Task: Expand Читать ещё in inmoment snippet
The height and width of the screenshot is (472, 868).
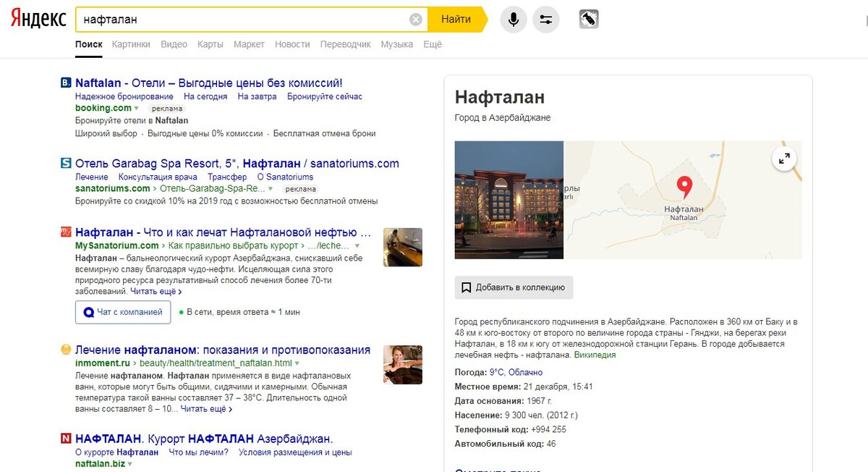Action: coord(206,409)
